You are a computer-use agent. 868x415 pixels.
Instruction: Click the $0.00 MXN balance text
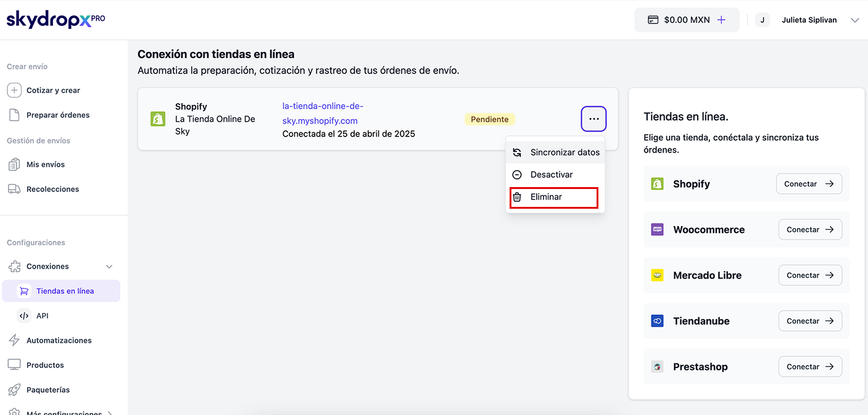click(x=687, y=20)
